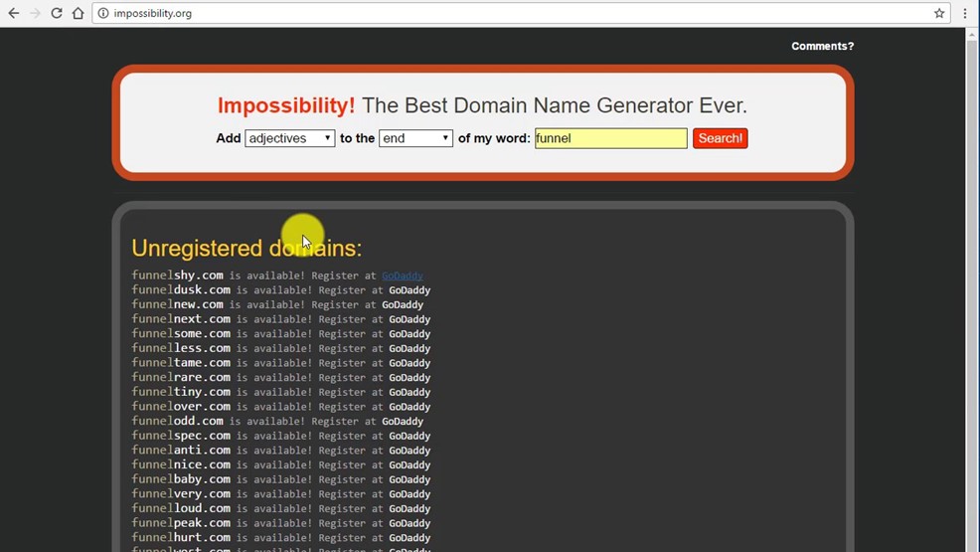The height and width of the screenshot is (552, 980).
Task: Click the funnelnext.com domain text
Action: click(181, 319)
